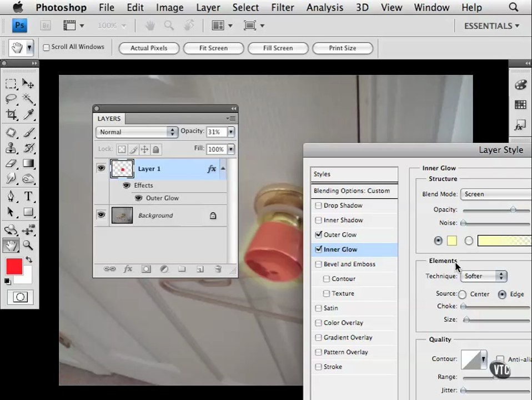Viewport: 532px width, 400px height.
Task: Select the Eraser tool
Action: tap(11, 163)
